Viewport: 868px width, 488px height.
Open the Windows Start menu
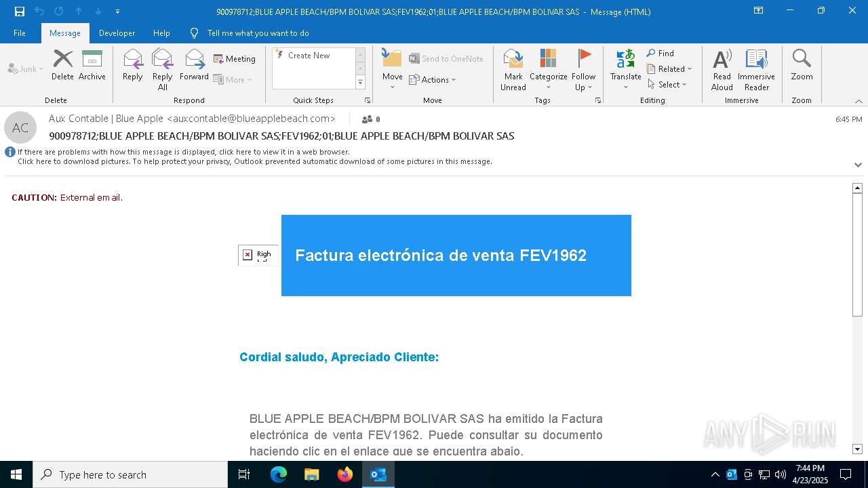pyautogui.click(x=16, y=474)
